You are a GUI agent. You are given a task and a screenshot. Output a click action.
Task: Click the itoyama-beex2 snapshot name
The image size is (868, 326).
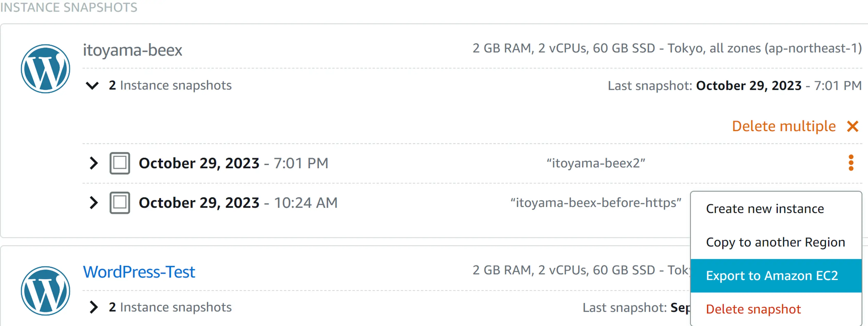pos(596,163)
